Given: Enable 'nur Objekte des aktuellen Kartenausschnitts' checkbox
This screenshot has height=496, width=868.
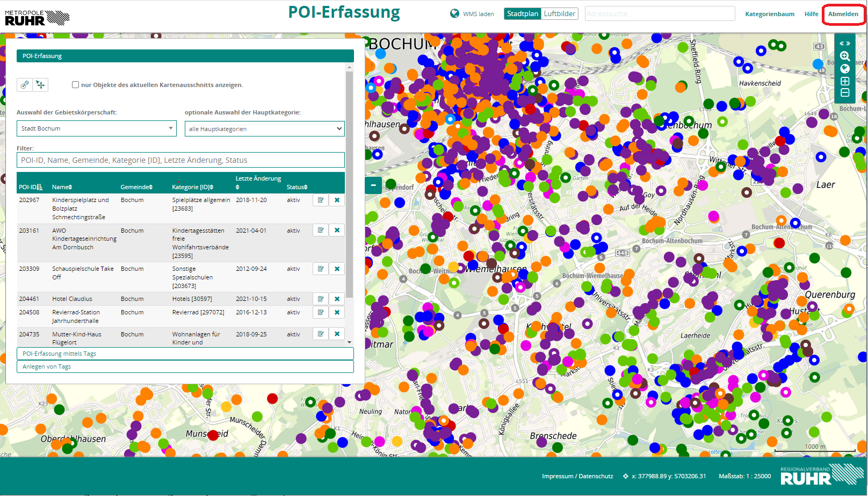Looking at the screenshot, I should [x=75, y=84].
